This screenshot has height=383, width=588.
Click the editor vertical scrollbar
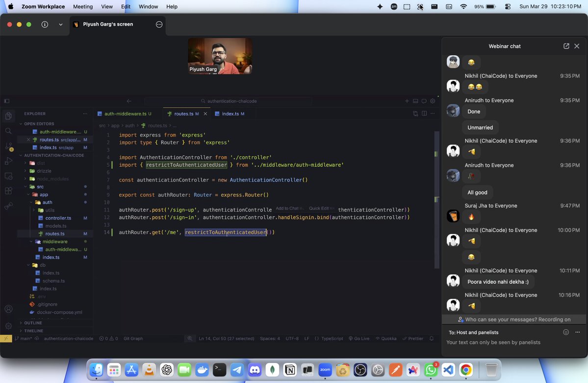coord(436,200)
